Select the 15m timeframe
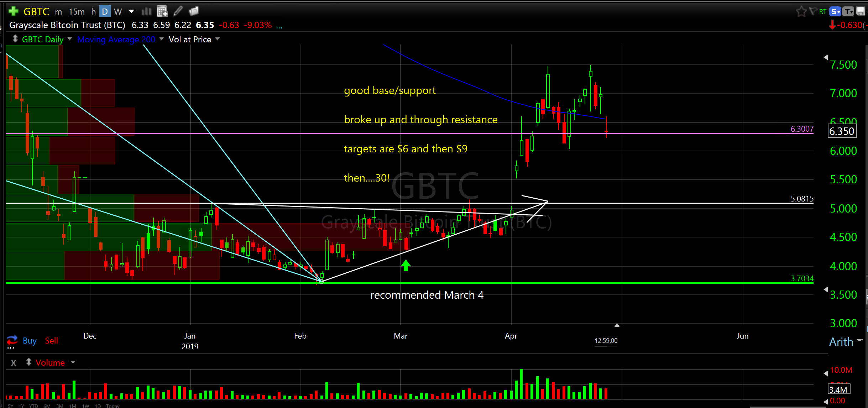 tap(77, 12)
